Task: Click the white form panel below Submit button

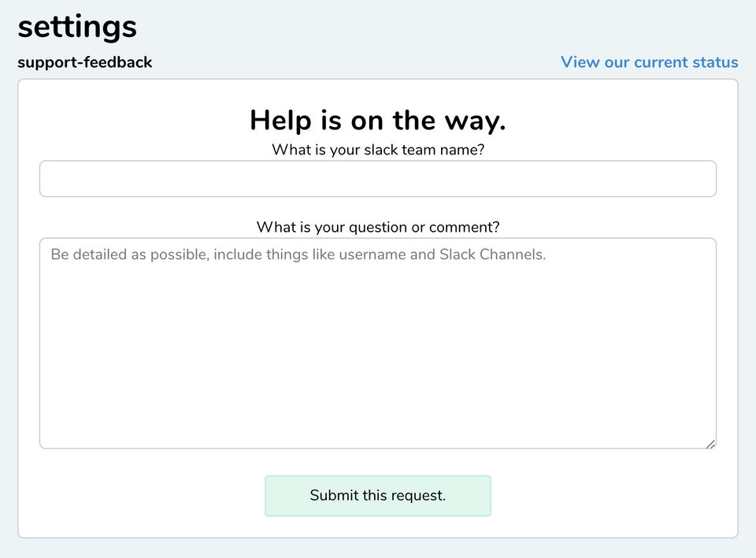Action: (378, 527)
